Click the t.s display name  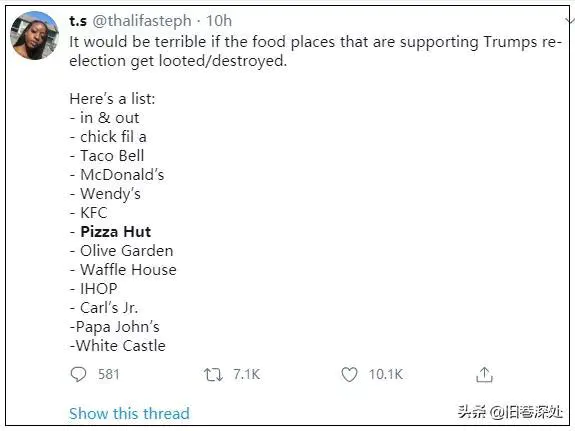coord(78,21)
